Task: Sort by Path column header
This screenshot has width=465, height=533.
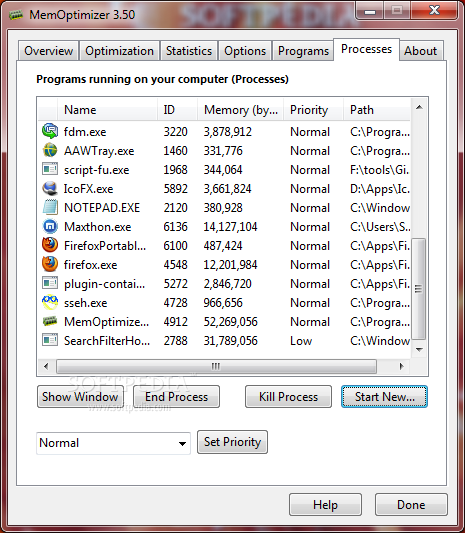Action: 377,110
